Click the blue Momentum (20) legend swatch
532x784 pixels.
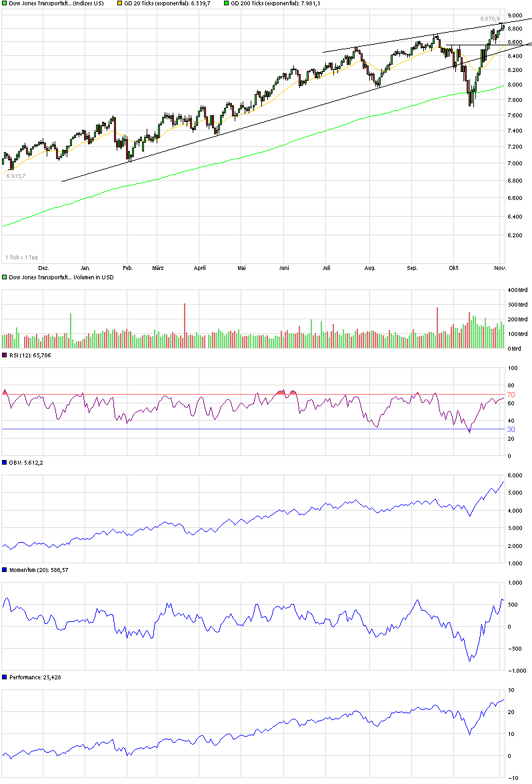point(5,570)
